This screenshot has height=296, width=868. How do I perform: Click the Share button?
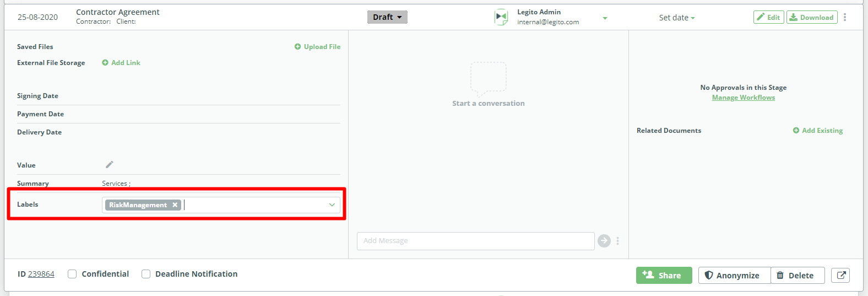coord(664,275)
